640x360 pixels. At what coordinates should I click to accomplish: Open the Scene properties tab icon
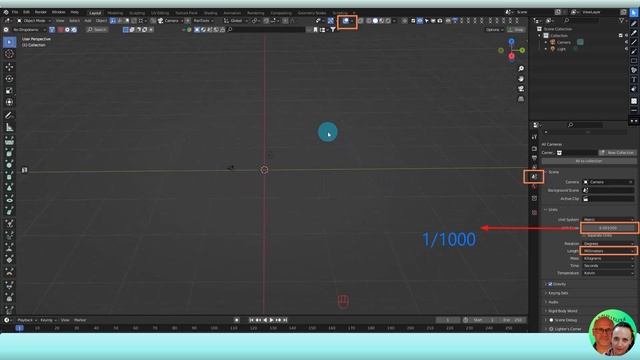[x=534, y=177]
